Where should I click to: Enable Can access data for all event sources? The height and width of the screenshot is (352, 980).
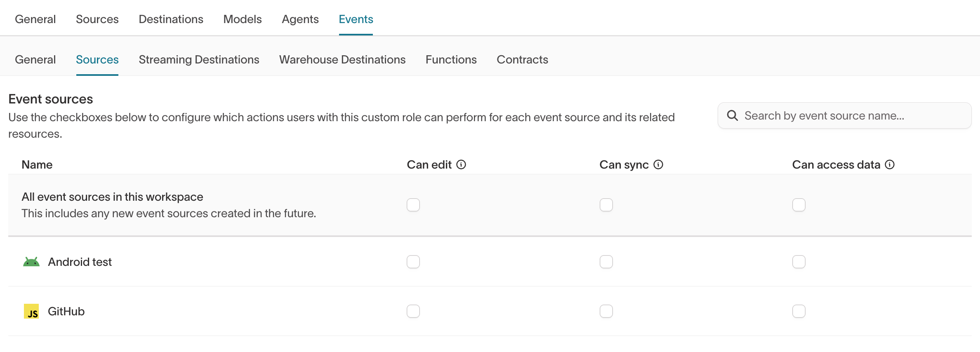[799, 205]
